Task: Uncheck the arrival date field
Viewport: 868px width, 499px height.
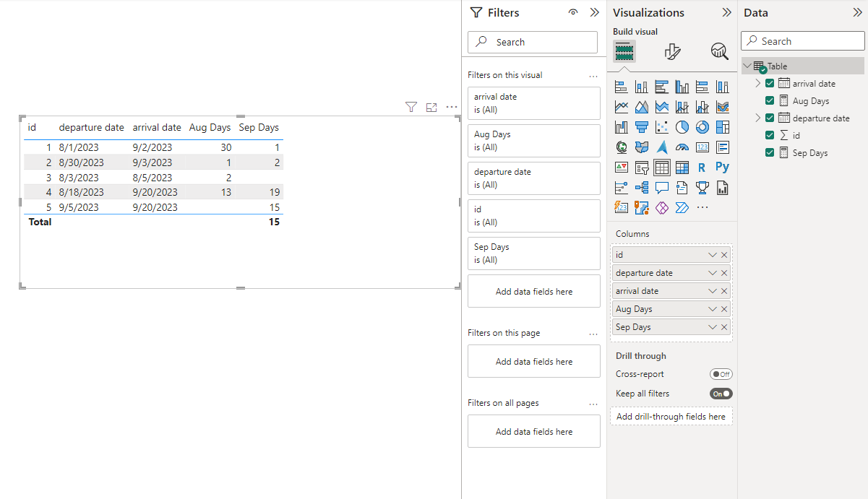Action: point(770,83)
